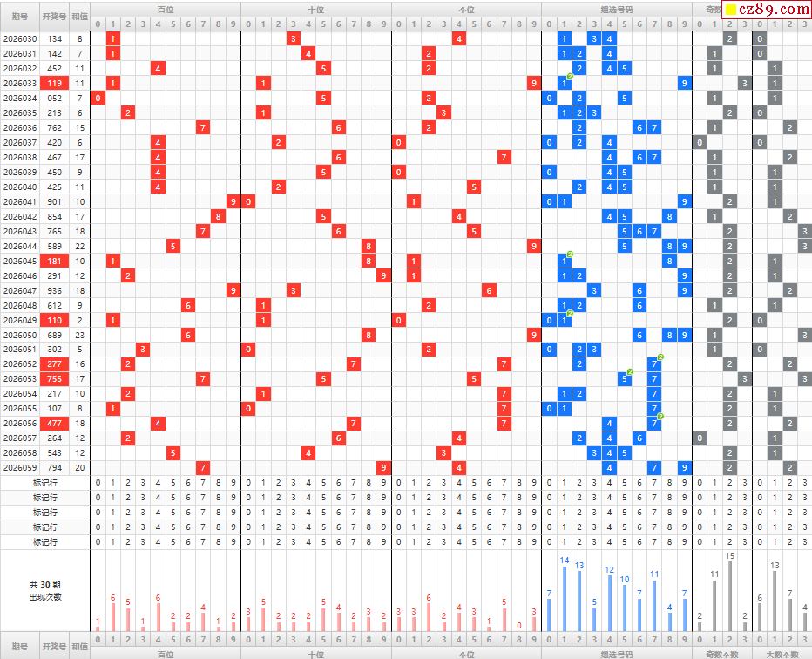
Task: Click the top 开奖号 column header
Action: point(55,15)
